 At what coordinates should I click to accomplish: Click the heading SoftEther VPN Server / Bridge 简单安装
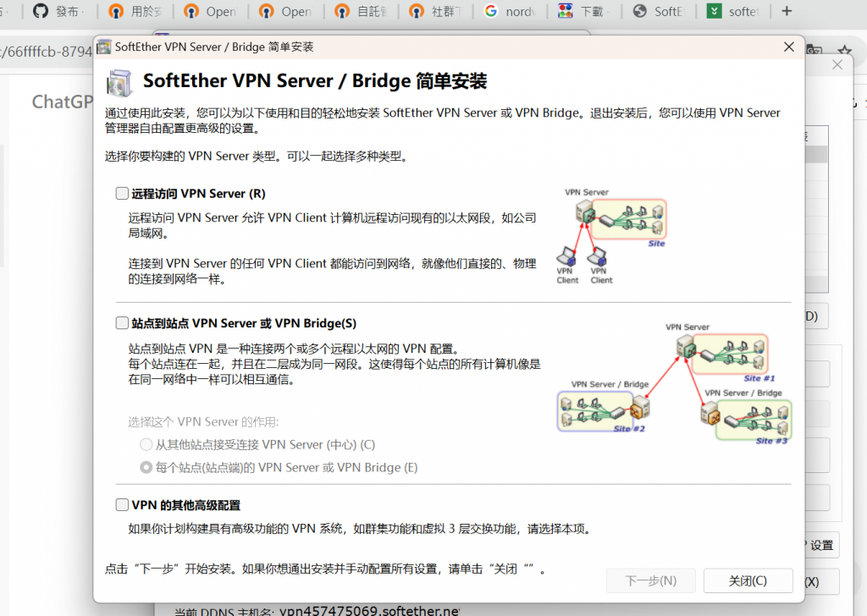click(315, 81)
